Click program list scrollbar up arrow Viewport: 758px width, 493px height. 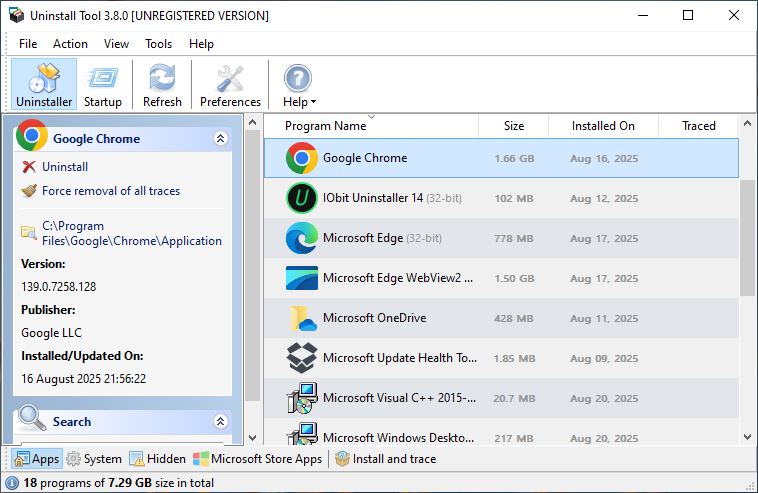[x=747, y=123]
